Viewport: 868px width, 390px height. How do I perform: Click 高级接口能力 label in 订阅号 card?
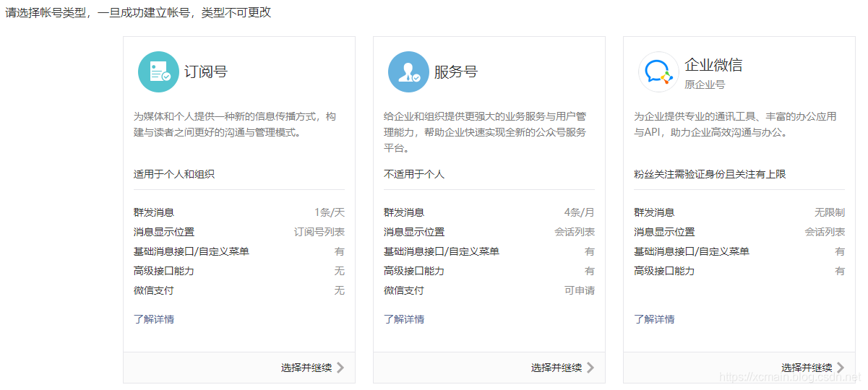point(164,271)
